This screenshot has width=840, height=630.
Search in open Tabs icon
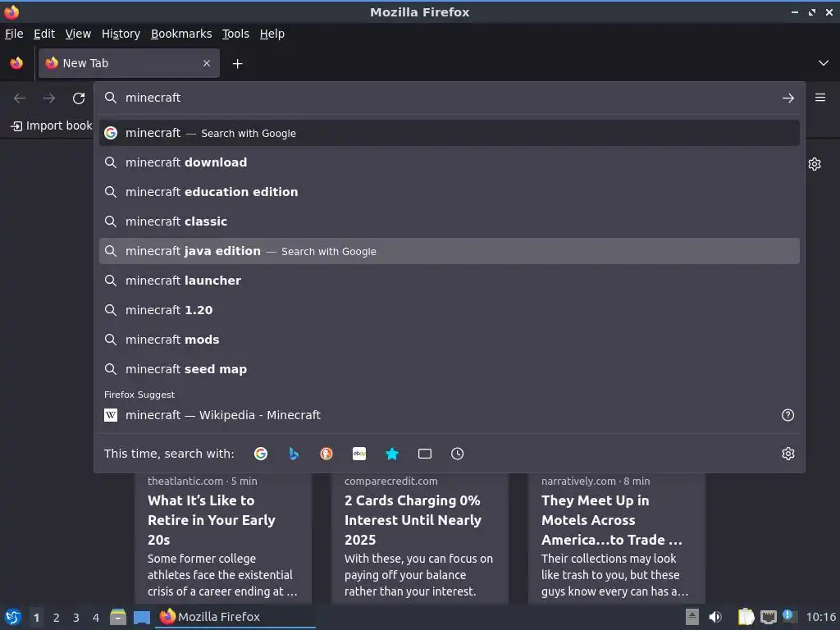[425, 454]
